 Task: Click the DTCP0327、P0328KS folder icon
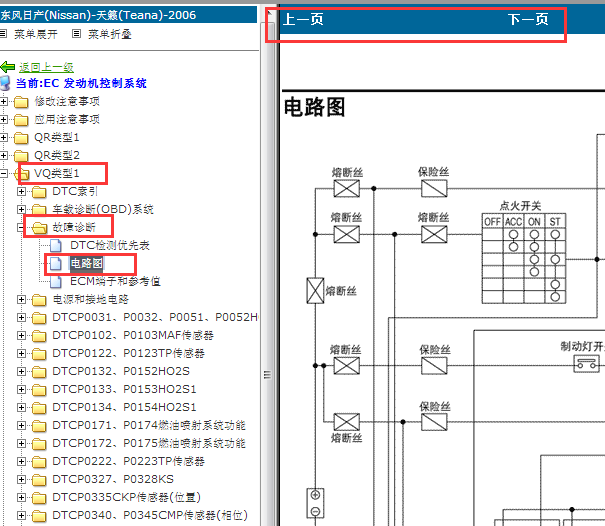click(39, 479)
